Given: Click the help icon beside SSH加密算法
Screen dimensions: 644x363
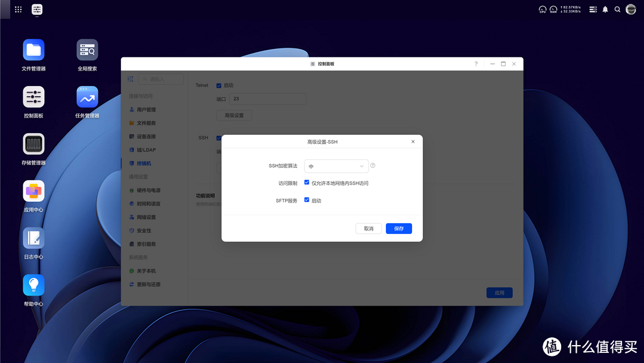Looking at the screenshot, I should click(x=373, y=166).
